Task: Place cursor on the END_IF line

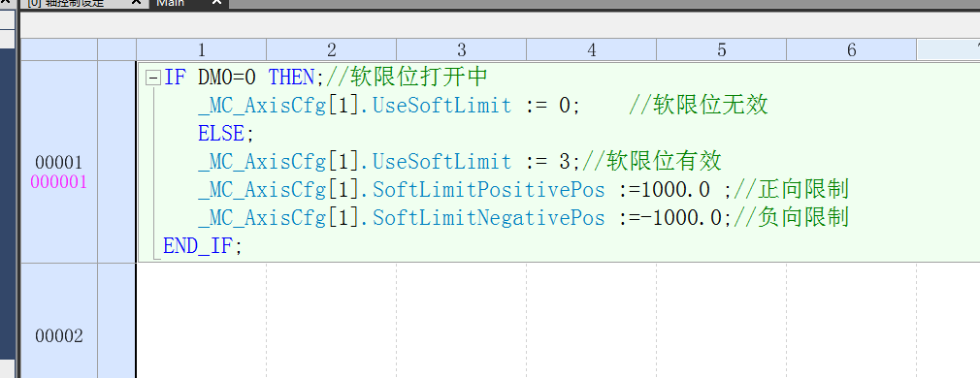Action: click(x=202, y=246)
